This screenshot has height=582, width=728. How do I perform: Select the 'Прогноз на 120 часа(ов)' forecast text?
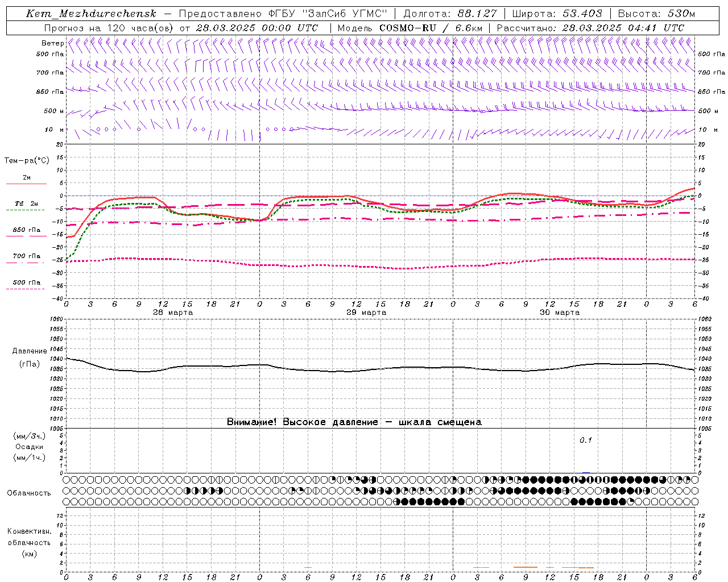tap(109, 28)
